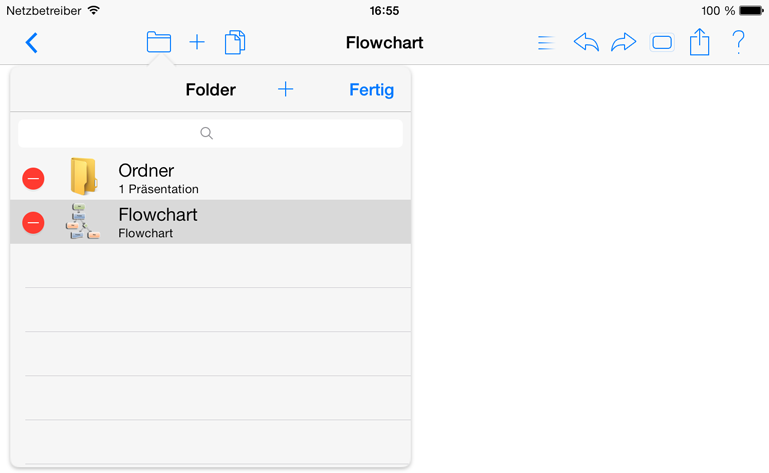The width and height of the screenshot is (769, 473).
Task: Focus the search field in Folder panel
Action: (x=210, y=133)
